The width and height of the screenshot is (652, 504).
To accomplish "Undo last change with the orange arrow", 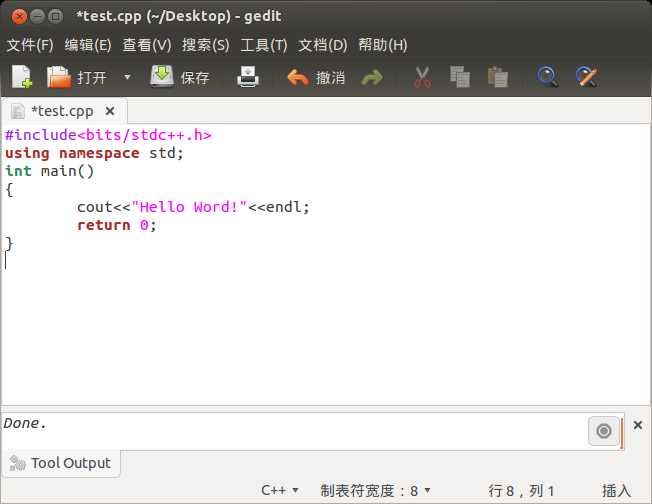I will tap(298, 77).
